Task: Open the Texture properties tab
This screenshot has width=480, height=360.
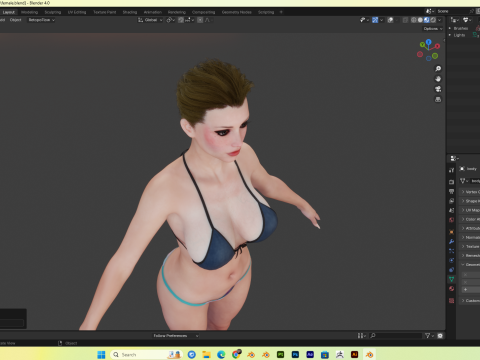Action: point(452,301)
